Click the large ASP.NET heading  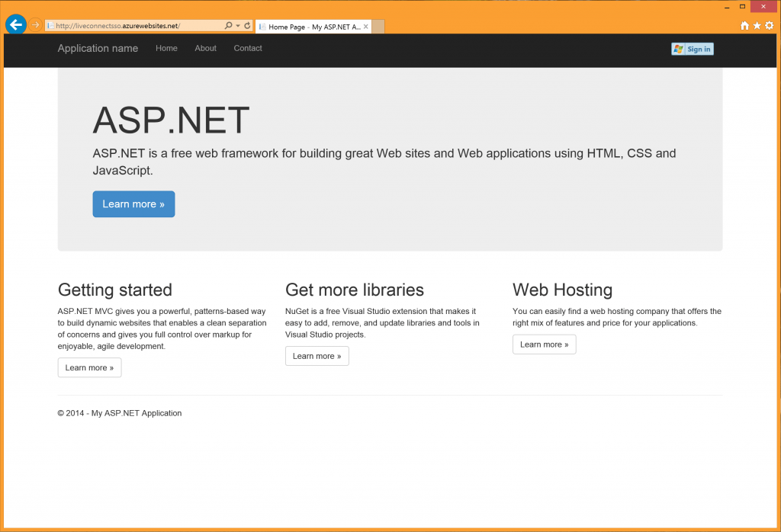click(171, 120)
